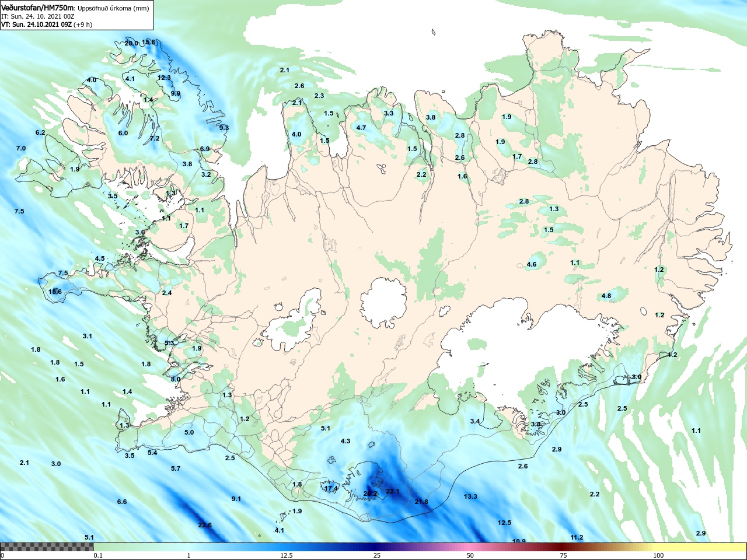Click the 6.6 precipitation value

coord(122,502)
